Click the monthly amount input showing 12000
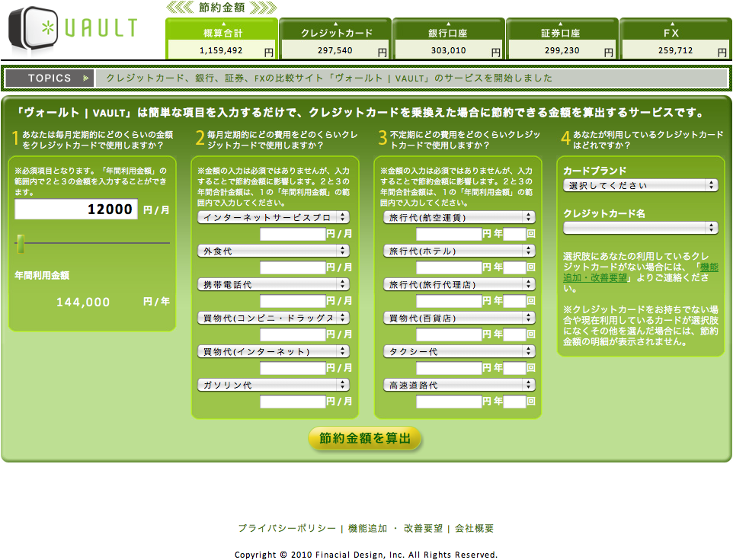 point(76,210)
